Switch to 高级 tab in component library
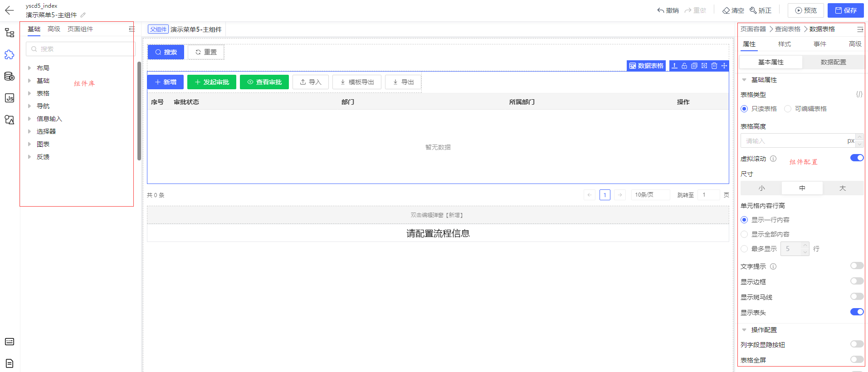Image resolution: width=868 pixels, height=372 pixels. (x=54, y=29)
